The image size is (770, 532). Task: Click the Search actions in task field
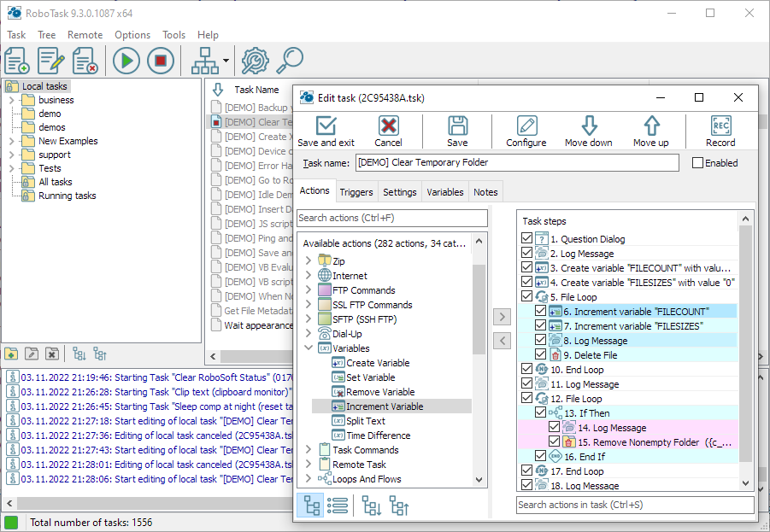(635, 506)
